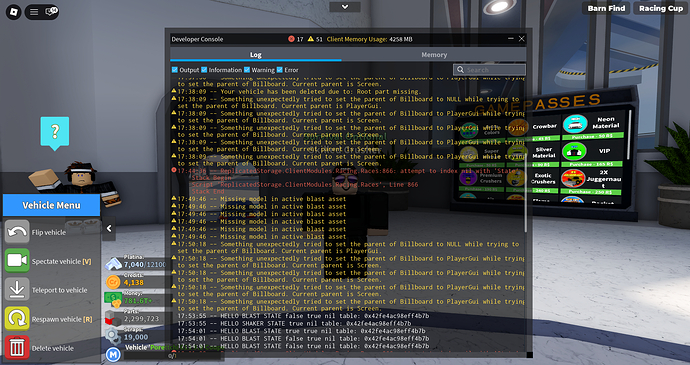Click the Credits coin icon
Viewport: 690px width, 365px height.
tap(114, 282)
